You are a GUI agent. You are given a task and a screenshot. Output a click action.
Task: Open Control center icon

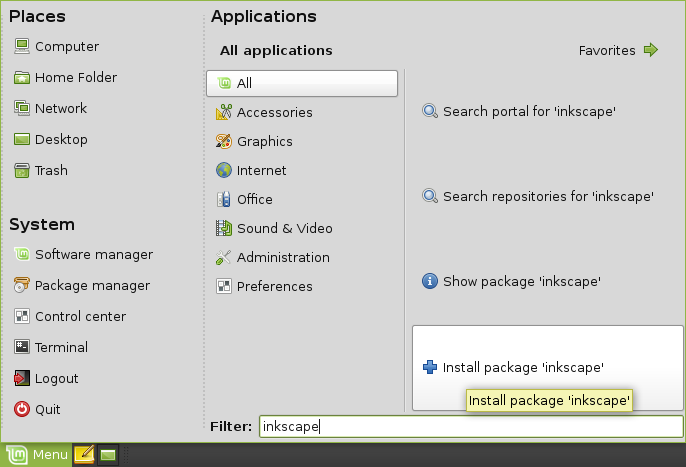[21, 316]
